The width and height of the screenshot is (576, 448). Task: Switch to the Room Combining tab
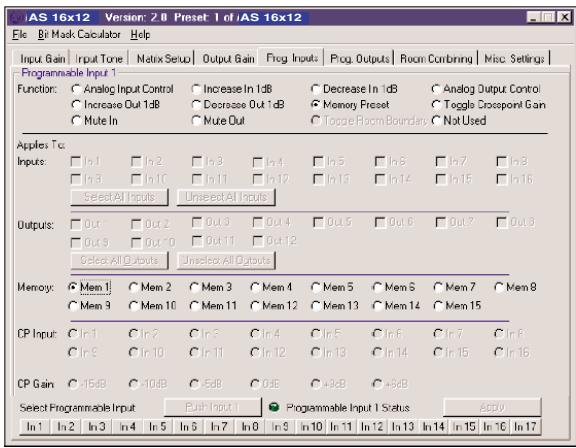coord(436,58)
